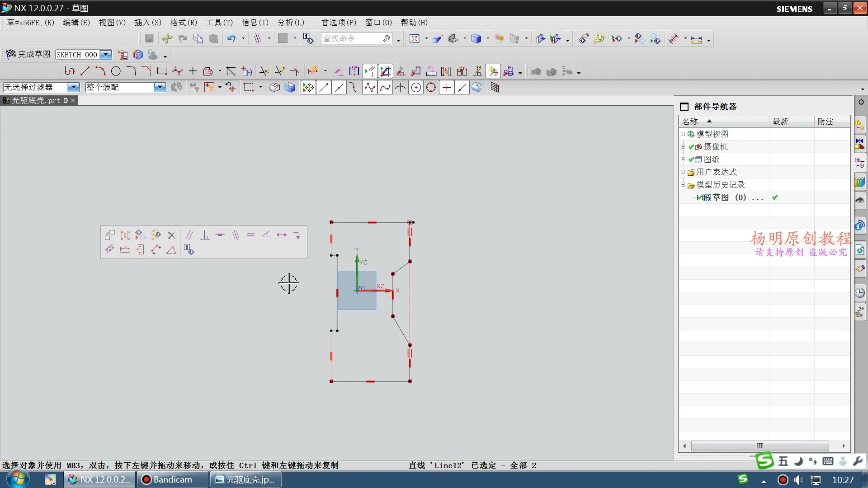Open the 插入(S) menu
Viewport: 868px width, 488px height.
[x=147, y=23]
